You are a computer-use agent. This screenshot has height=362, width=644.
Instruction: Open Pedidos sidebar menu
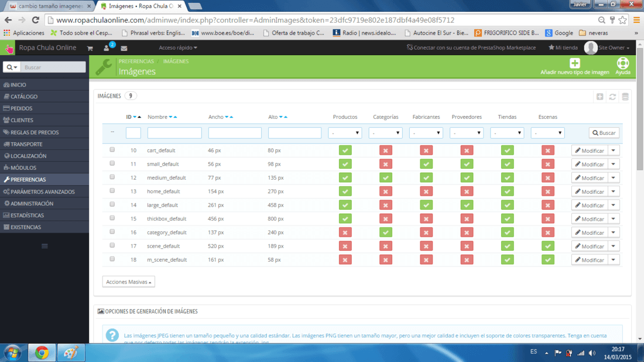[x=44, y=108]
